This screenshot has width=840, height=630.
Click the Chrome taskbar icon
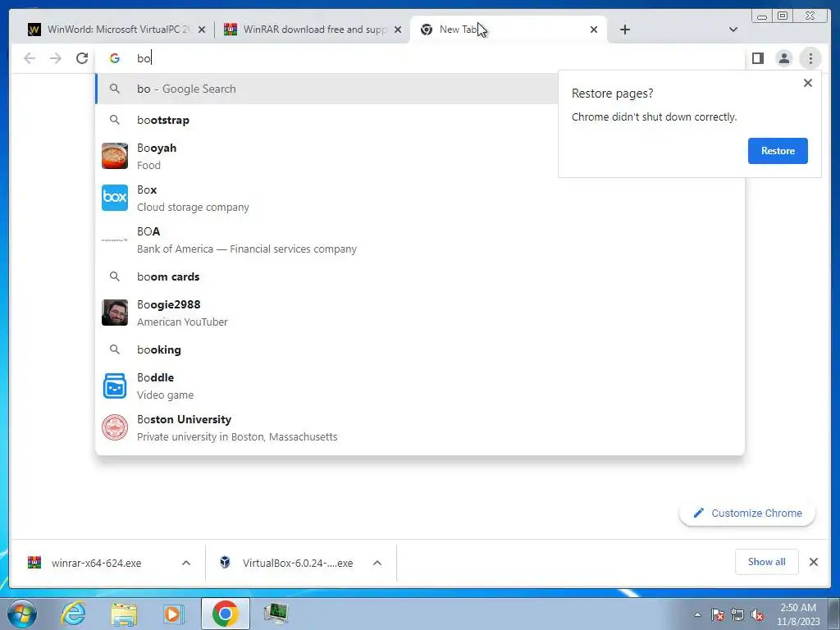225,614
